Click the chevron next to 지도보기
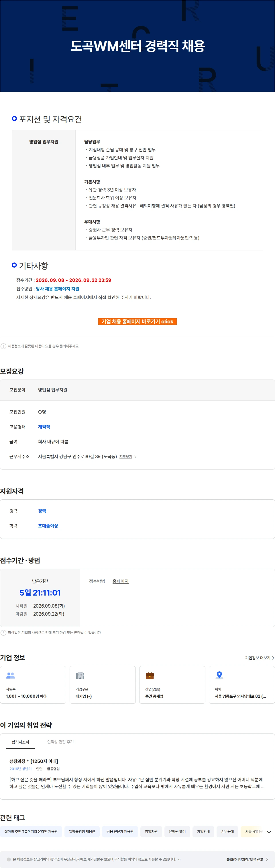This screenshot has height=868, width=275. 136,456
